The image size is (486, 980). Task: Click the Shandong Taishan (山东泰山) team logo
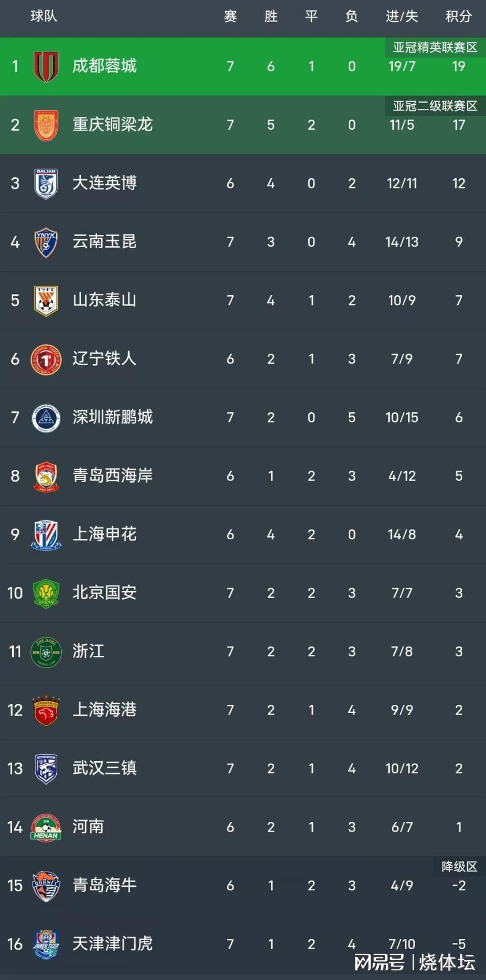pyautogui.click(x=46, y=300)
